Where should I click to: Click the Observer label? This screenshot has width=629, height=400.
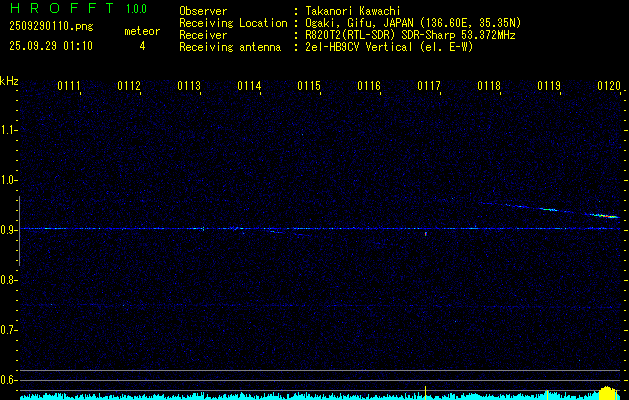coord(203,11)
